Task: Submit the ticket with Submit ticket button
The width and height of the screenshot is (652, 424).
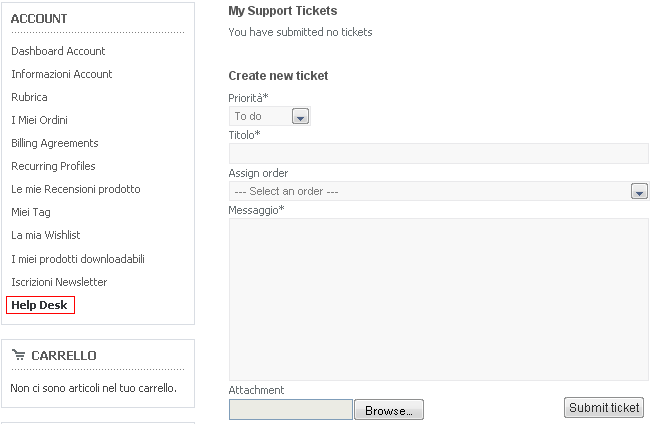Action: tap(604, 407)
